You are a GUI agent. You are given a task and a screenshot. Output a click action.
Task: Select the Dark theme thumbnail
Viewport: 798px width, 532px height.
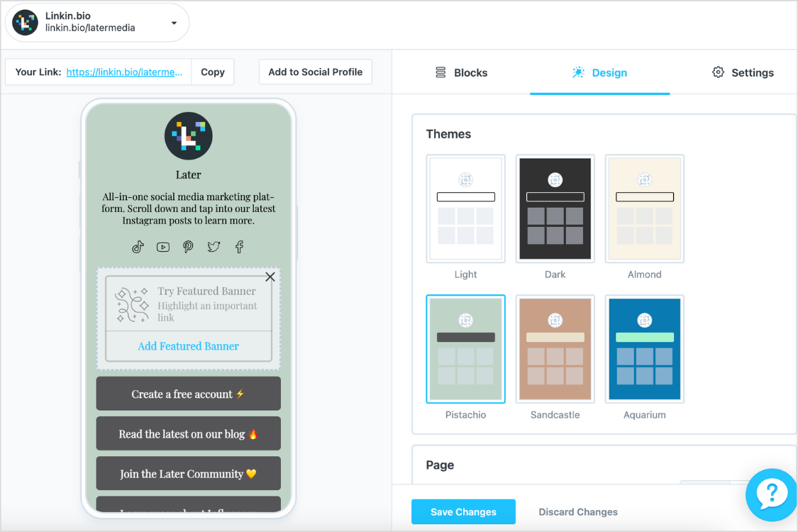pyautogui.click(x=555, y=209)
